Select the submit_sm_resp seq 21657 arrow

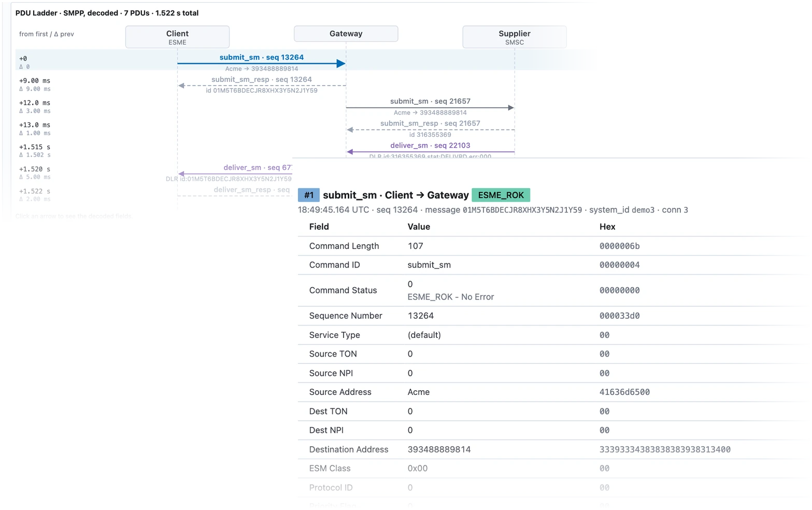430,129
